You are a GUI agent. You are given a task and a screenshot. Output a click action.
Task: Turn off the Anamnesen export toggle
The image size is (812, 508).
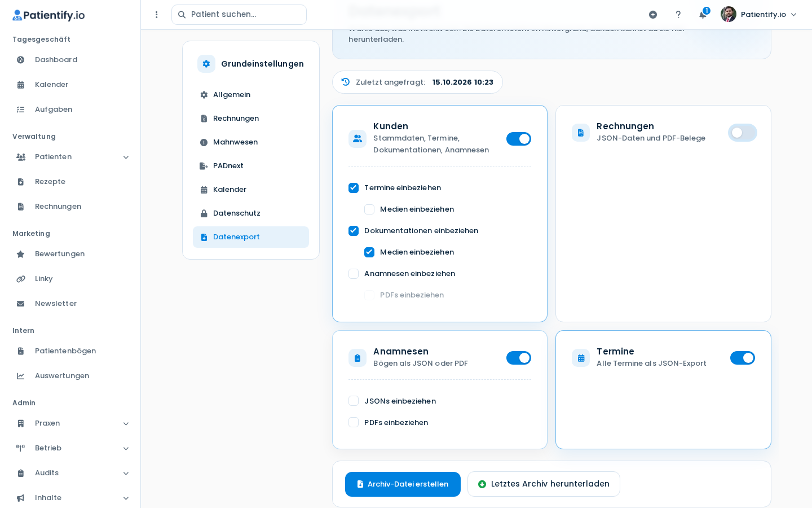pyautogui.click(x=519, y=358)
